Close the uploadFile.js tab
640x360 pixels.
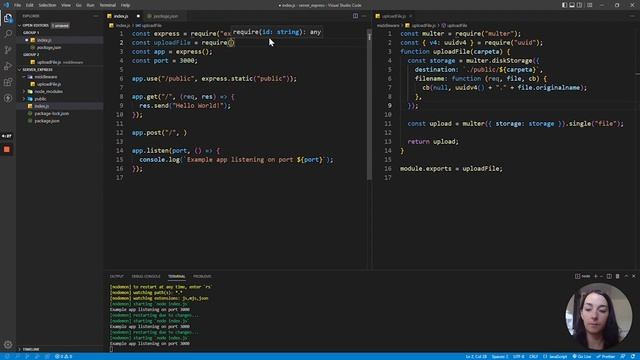click(411, 16)
